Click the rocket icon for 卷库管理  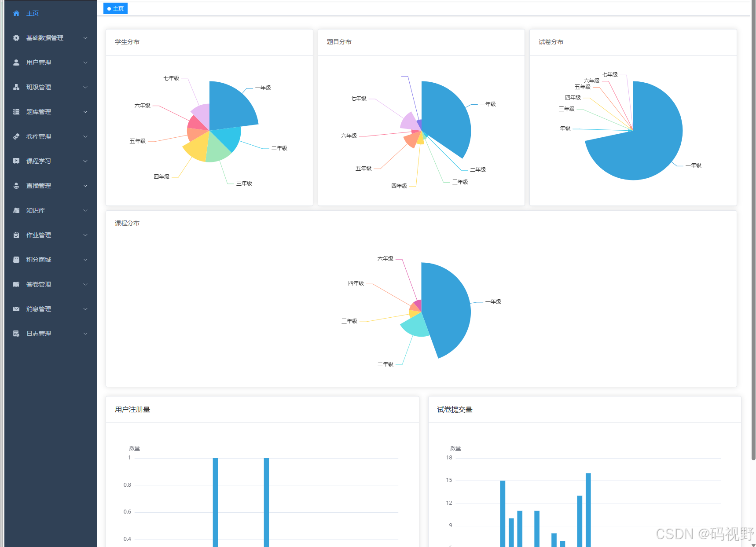click(16, 136)
